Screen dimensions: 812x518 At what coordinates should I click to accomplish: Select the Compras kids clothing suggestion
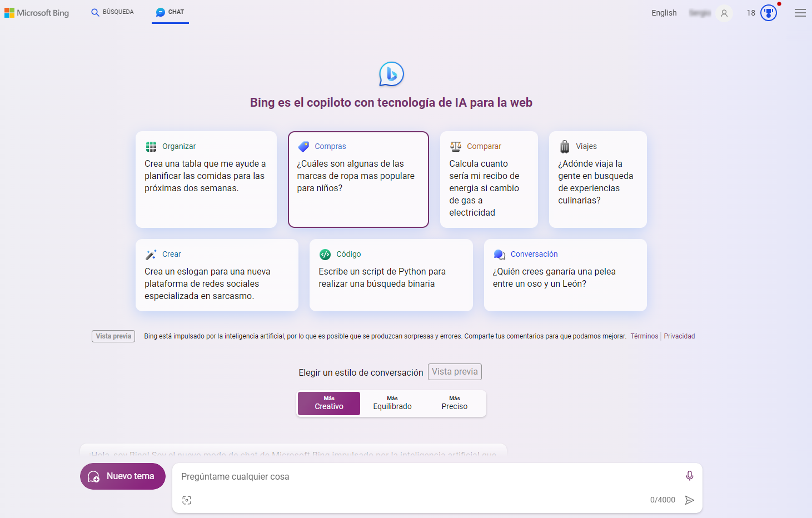coord(358,180)
